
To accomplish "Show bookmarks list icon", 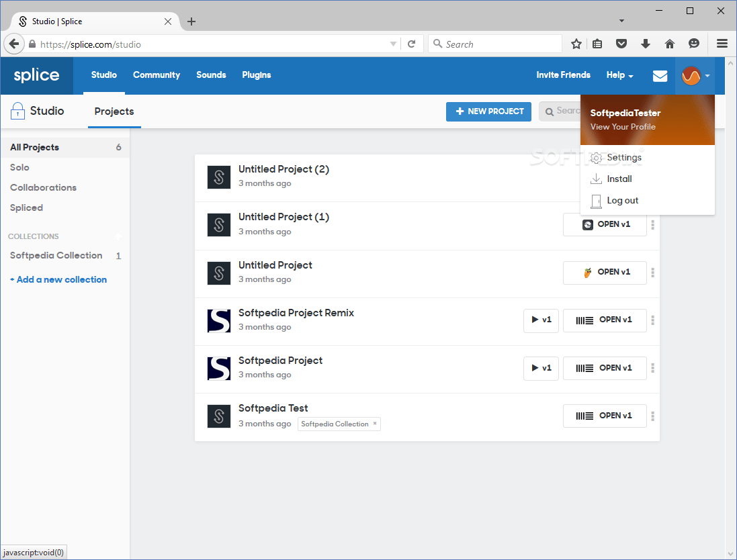I will [x=597, y=44].
